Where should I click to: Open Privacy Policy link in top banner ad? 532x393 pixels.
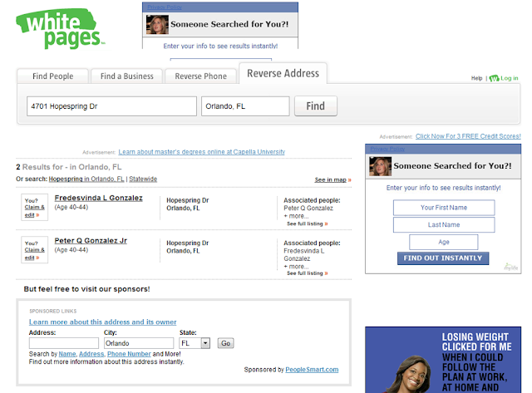tap(165, 7)
